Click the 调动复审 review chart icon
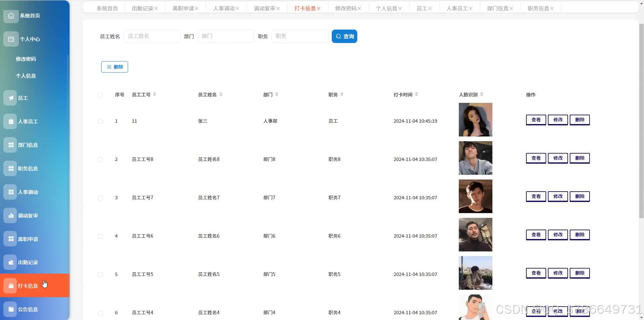644x320 pixels. pyautogui.click(x=10, y=215)
